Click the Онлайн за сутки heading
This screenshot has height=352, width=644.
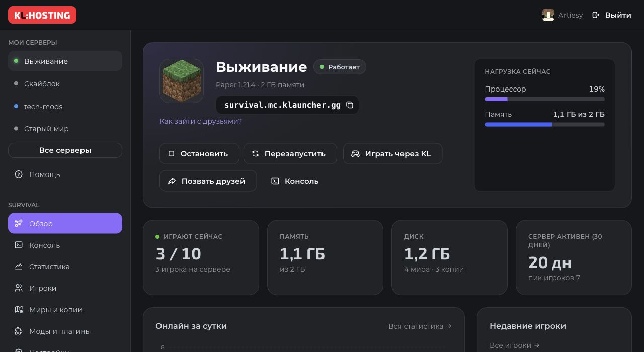point(191,326)
